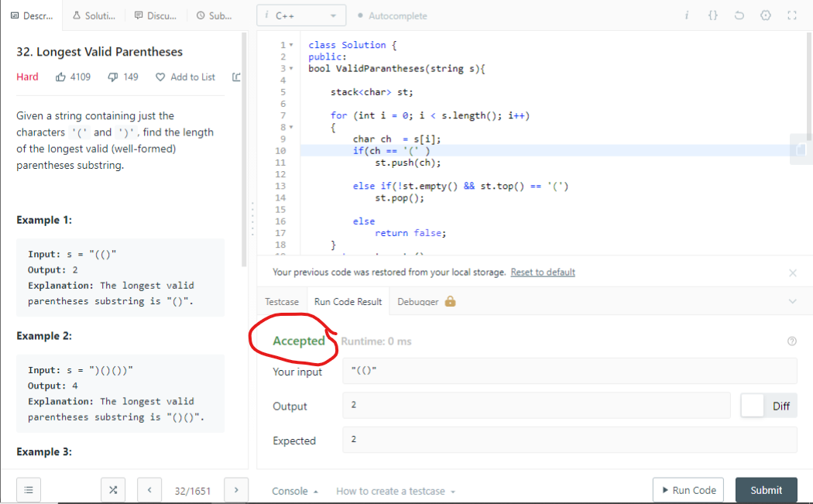
Task: Go to next problem arrow
Action: tap(236, 490)
